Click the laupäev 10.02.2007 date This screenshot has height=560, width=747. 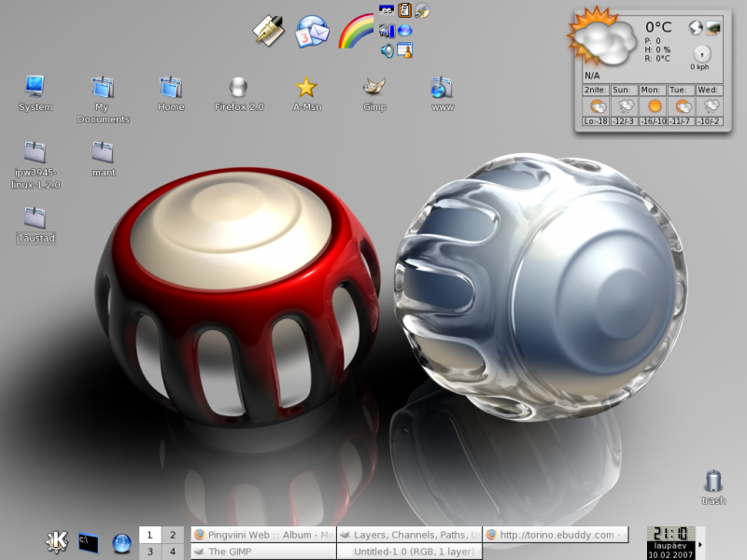tap(670, 551)
